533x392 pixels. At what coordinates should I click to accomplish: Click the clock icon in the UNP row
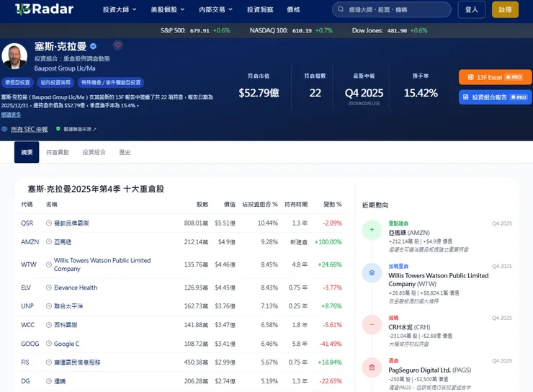(49, 306)
